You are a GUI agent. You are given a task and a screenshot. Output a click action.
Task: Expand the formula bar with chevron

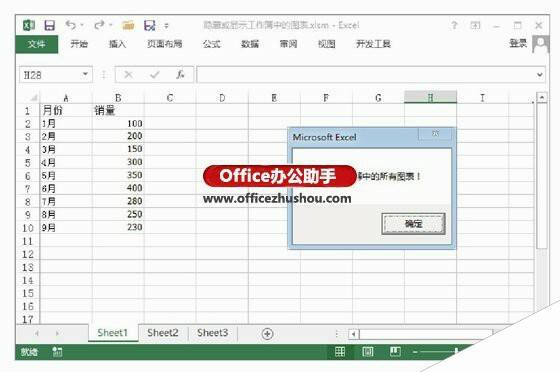point(539,75)
